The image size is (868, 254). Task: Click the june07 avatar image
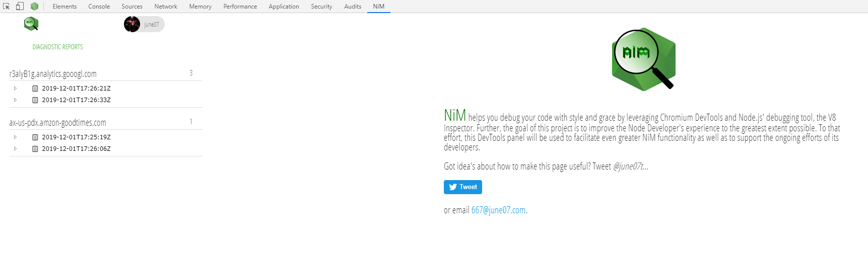pyautogui.click(x=132, y=24)
